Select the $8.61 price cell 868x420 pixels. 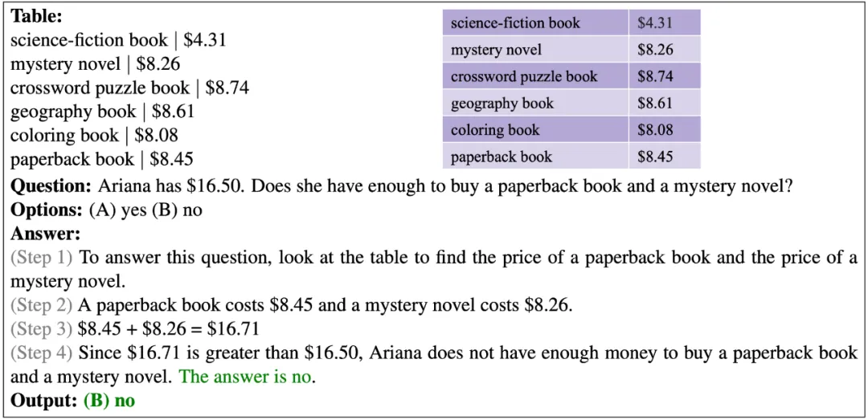point(665,103)
